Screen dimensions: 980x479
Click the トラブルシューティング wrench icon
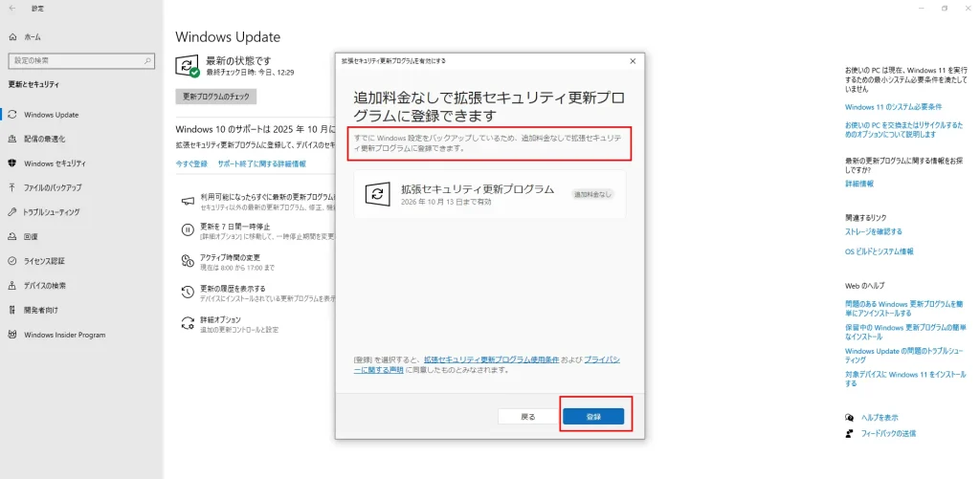[13, 212]
